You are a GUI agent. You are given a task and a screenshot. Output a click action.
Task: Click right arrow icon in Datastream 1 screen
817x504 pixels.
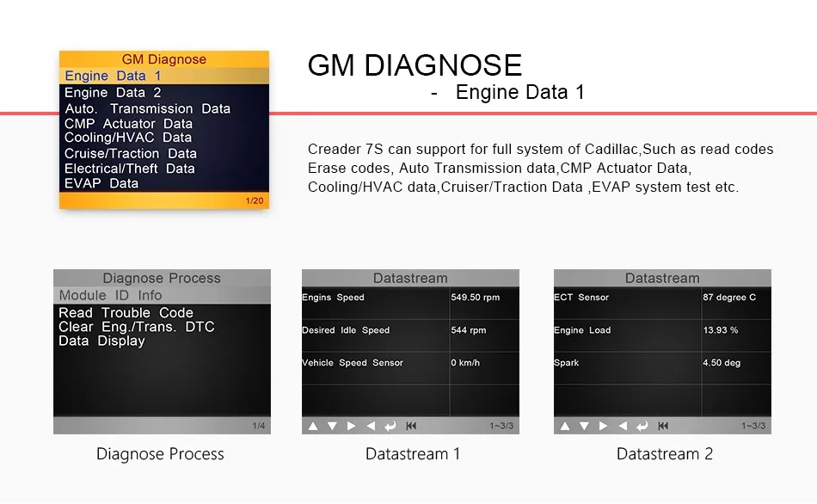[x=351, y=426]
